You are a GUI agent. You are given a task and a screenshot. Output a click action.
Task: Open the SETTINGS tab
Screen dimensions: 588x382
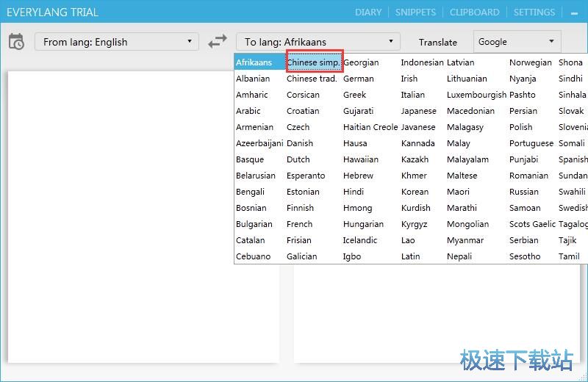(x=534, y=12)
